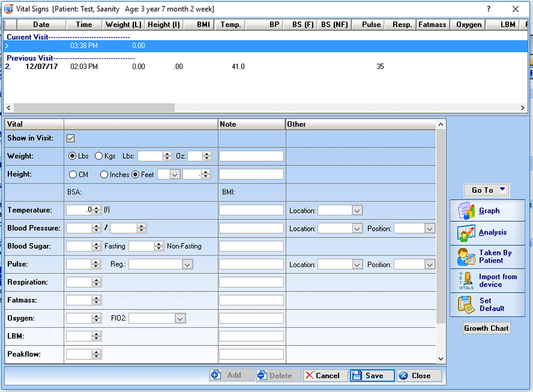Choose CM as the height unit
Viewport: 533px width, 392px height.
click(74, 174)
